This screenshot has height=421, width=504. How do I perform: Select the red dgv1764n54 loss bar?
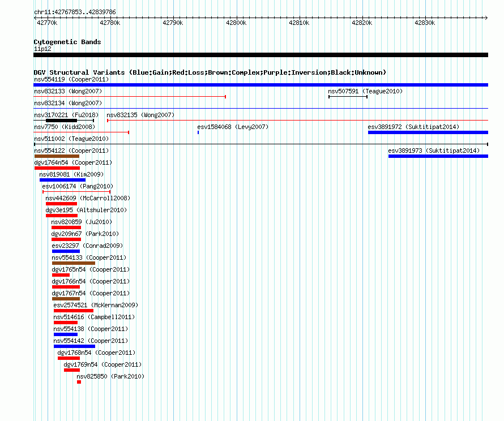pos(57,168)
